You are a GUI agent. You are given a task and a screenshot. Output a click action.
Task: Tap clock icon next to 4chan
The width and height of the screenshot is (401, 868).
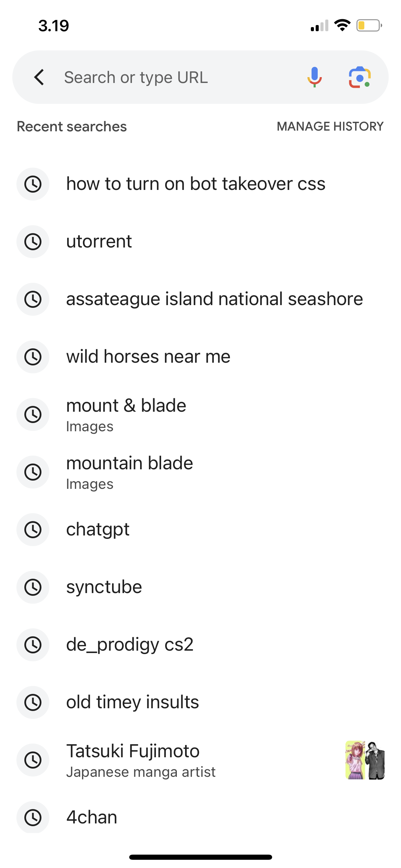[x=33, y=818]
